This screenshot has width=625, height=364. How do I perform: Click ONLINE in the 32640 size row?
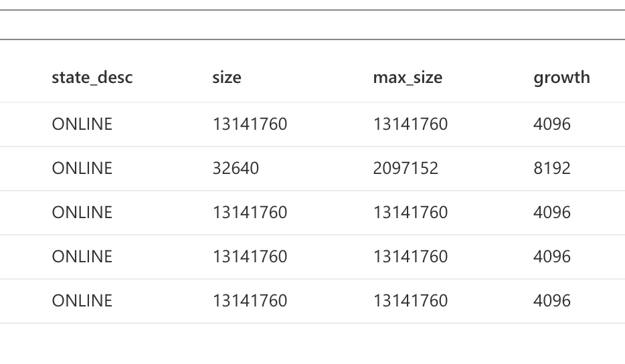[x=82, y=168]
